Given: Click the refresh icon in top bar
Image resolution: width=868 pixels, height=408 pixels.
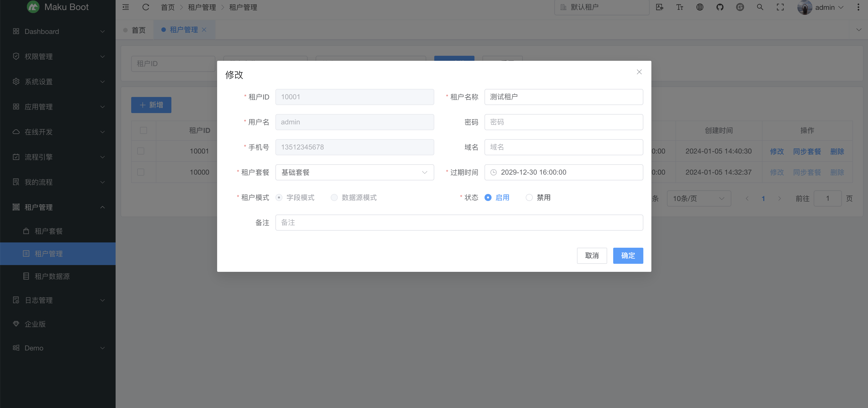Looking at the screenshot, I should point(146,7).
